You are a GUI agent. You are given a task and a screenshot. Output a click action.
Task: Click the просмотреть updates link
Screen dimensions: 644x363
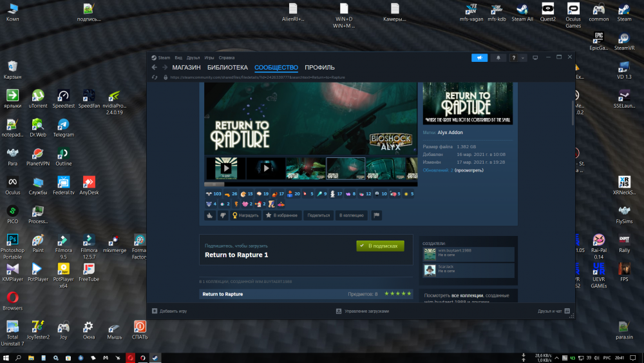(469, 170)
